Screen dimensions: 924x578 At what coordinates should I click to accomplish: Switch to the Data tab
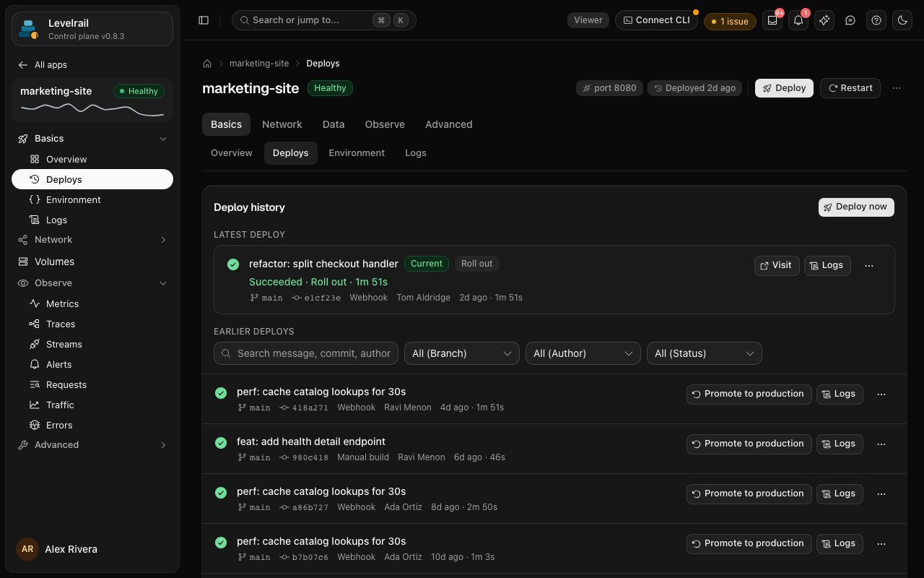tap(334, 124)
